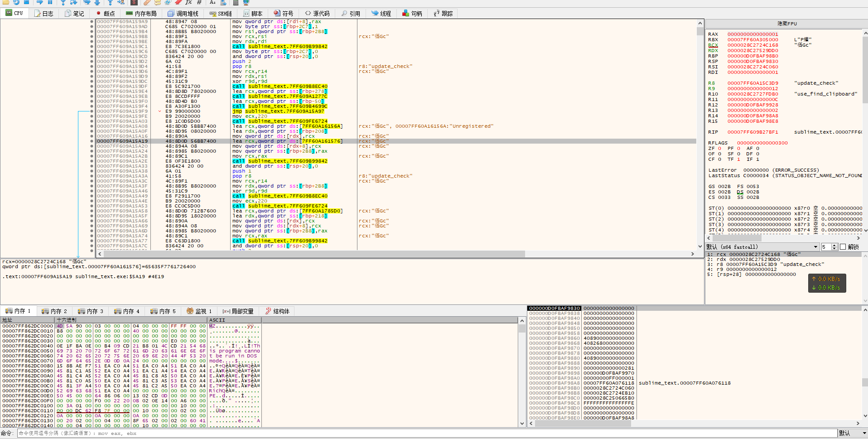868x439 pixels.
Task: Open the 句柄 (Handles) tab
Action: [412, 14]
